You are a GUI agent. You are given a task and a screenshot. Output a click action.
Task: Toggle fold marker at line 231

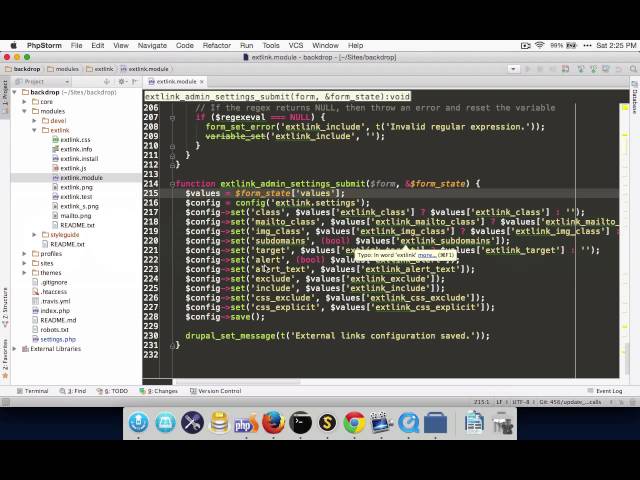[x=172, y=345]
